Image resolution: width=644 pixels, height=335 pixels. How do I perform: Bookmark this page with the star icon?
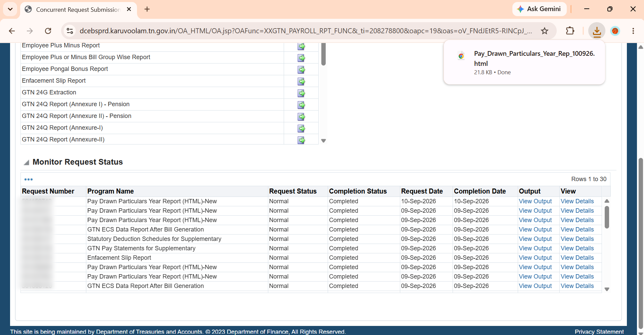click(545, 31)
